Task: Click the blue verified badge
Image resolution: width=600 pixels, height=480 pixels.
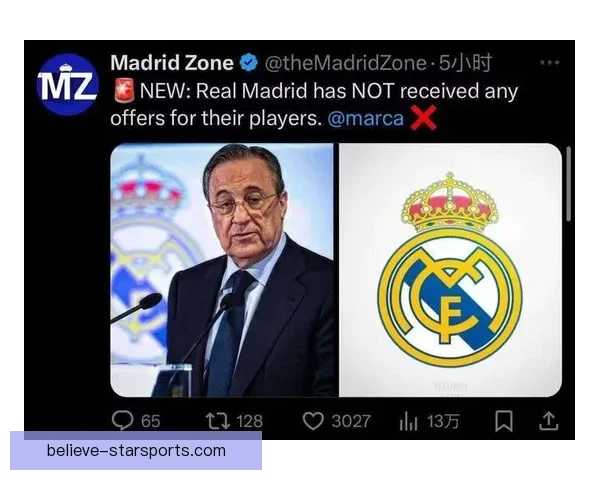Action: [249, 63]
